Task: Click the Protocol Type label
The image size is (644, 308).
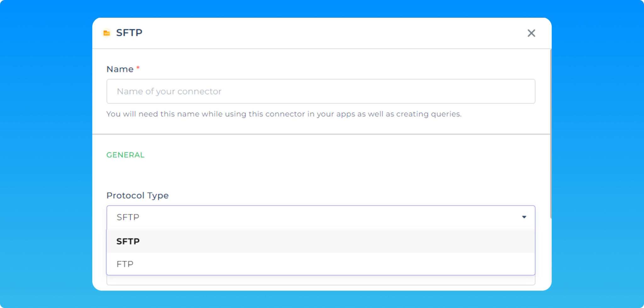Action: pos(137,196)
